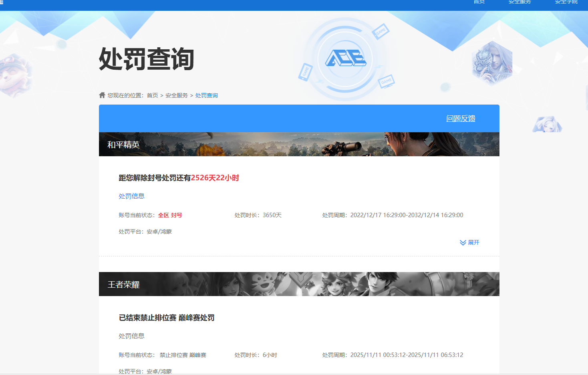Click the small blue-haired character avatar
588x375 pixels.
tap(547, 125)
